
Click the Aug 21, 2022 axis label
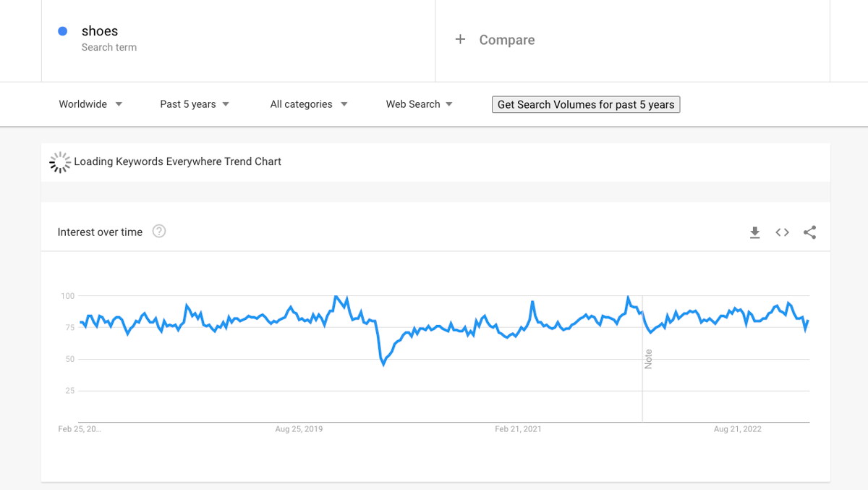(x=738, y=429)
